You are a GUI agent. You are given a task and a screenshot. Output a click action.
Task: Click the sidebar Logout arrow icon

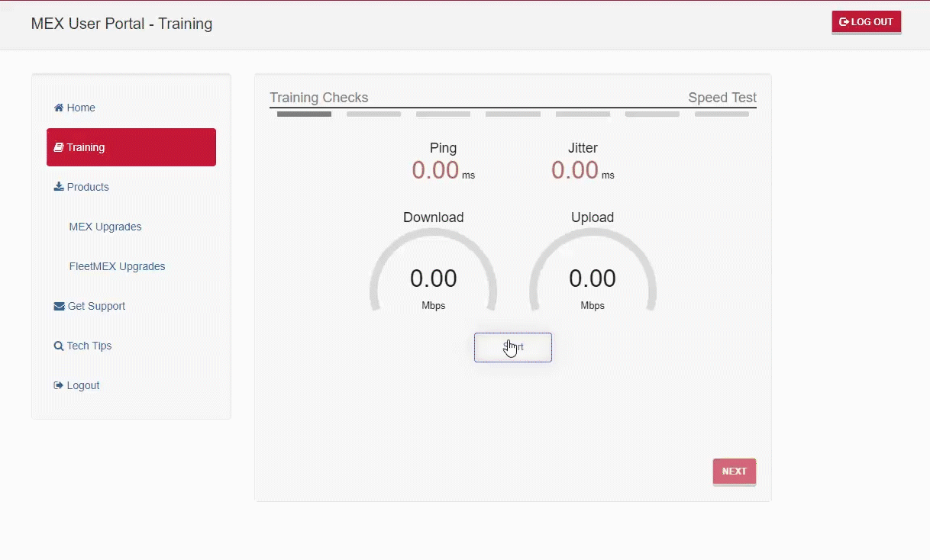59,385
